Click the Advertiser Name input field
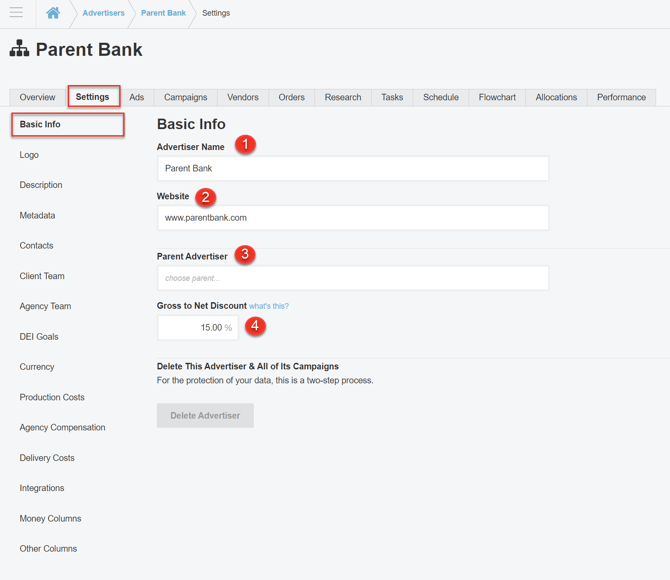This screenshot has width=670, height=580. pyautogui.click(x=353, y=168)
